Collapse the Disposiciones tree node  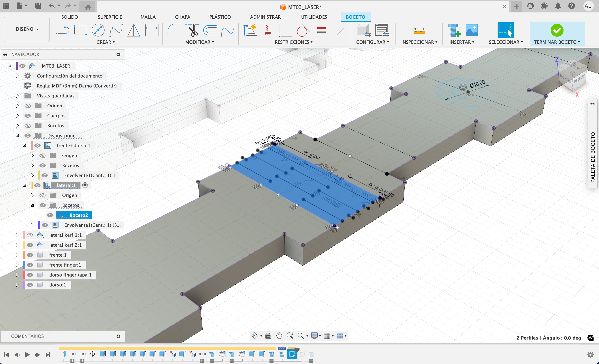click(17, 136)
